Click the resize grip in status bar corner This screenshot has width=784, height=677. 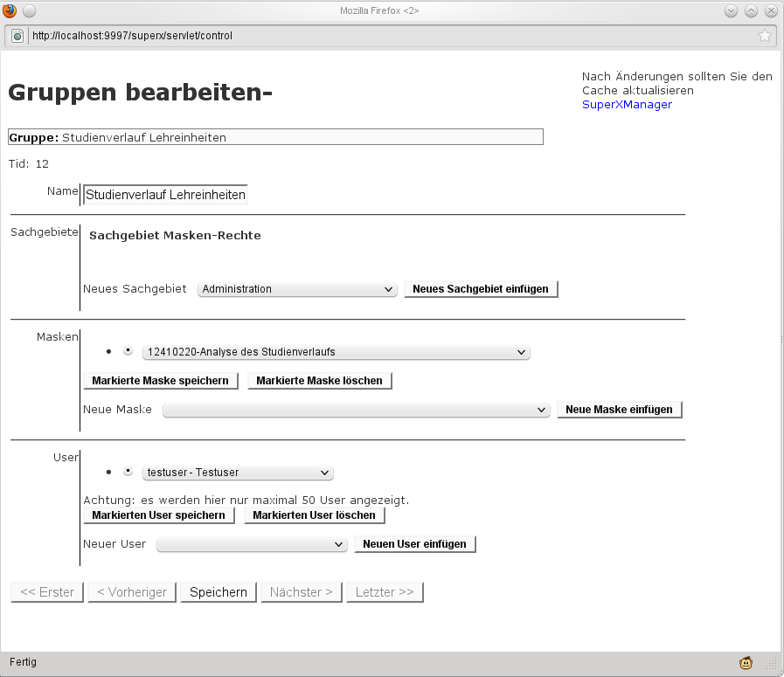pyautogui.click(x=771, y=664)
